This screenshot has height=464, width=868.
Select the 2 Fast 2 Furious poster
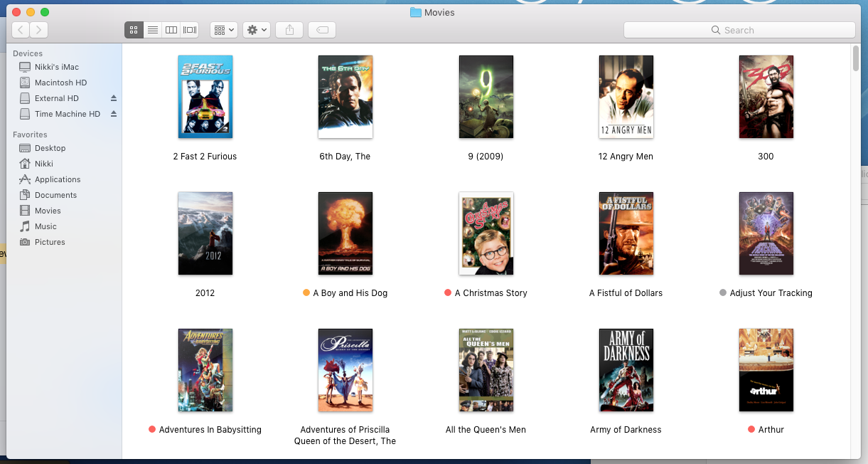[205, 97]
